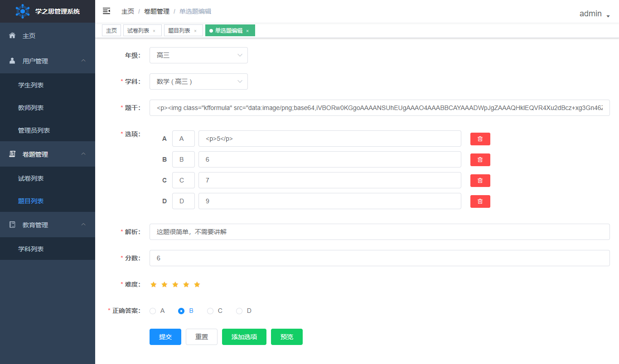Mark D as the correct answer
The height and width of the screenshot is (364, 619).
(x=239, y=311)
